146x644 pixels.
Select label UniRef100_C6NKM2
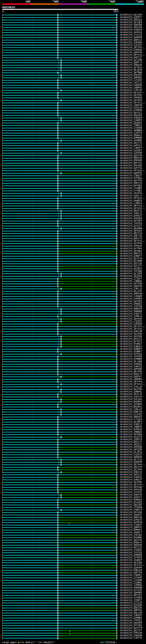pyautogui.click(x=131, y=87)
